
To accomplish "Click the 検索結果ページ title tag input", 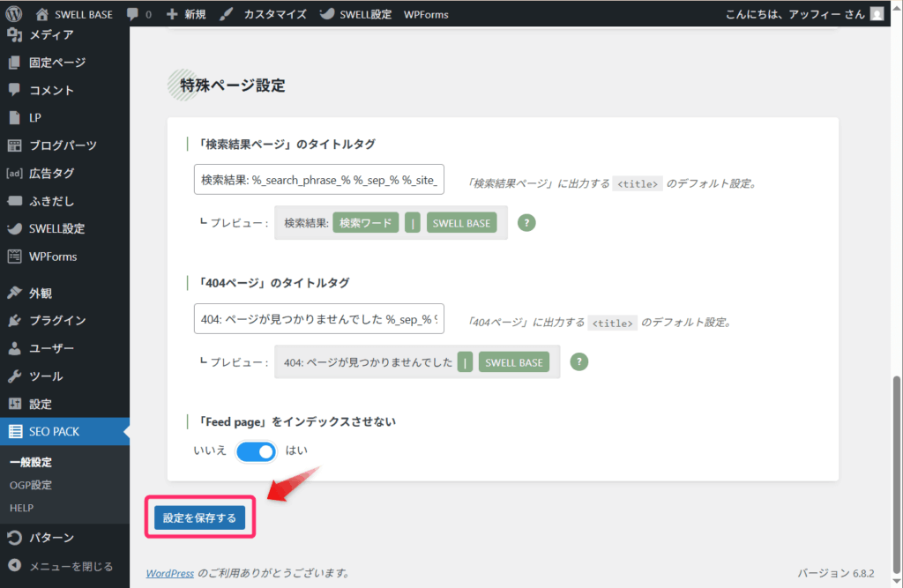I will pyautogui.click(x=319, y=180).
